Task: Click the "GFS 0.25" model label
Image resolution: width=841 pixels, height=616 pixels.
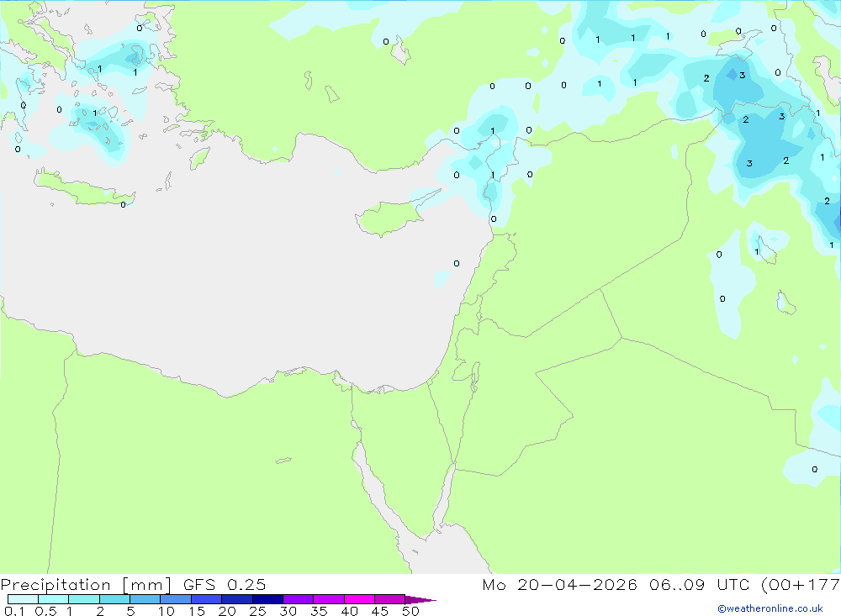Action: point(225,584)
